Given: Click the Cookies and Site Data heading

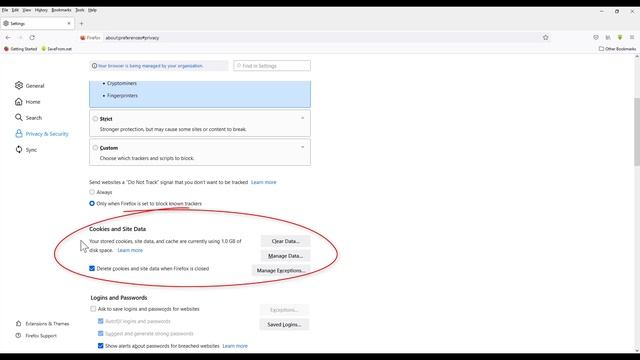Looking at the screenshot, I should coord(118,229).
